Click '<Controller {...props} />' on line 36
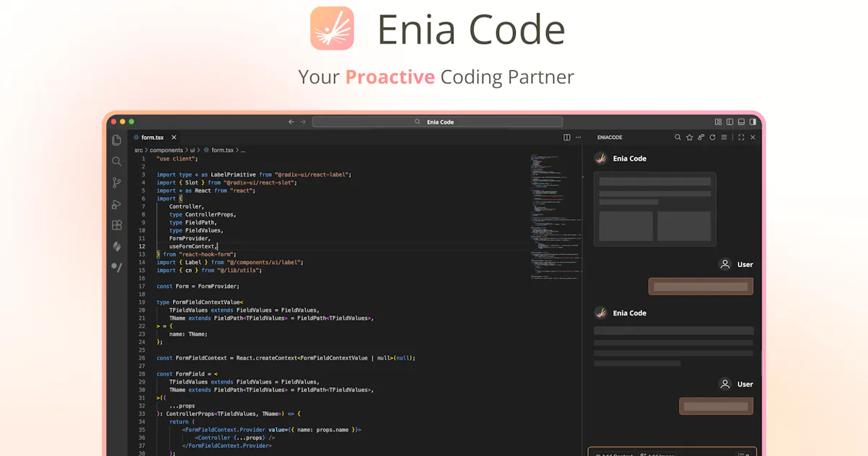 point(234,437)
